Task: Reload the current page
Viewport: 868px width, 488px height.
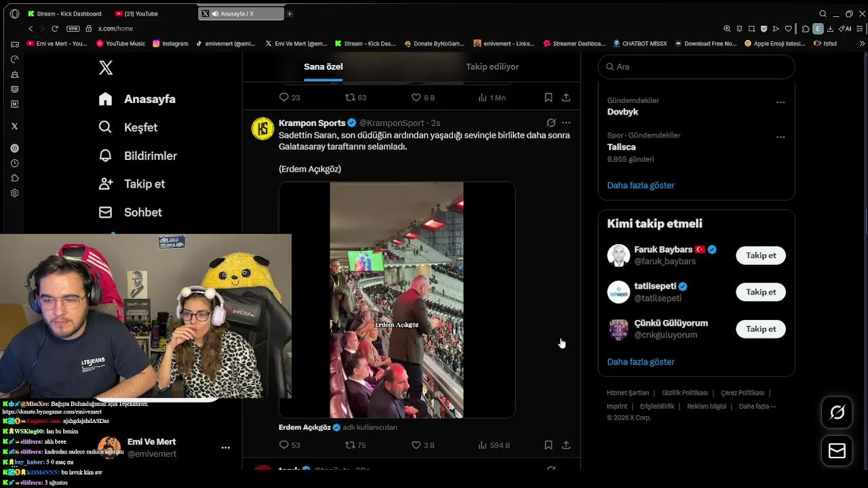Action: (55, 28)
